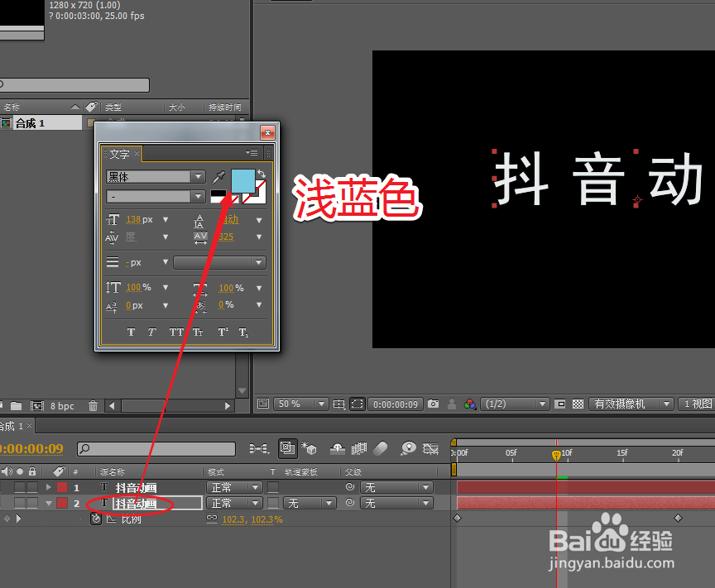Open the stroke style dropdown in the Character panel
The width and height of the screenshot is (715, 588).
(219, 262)
